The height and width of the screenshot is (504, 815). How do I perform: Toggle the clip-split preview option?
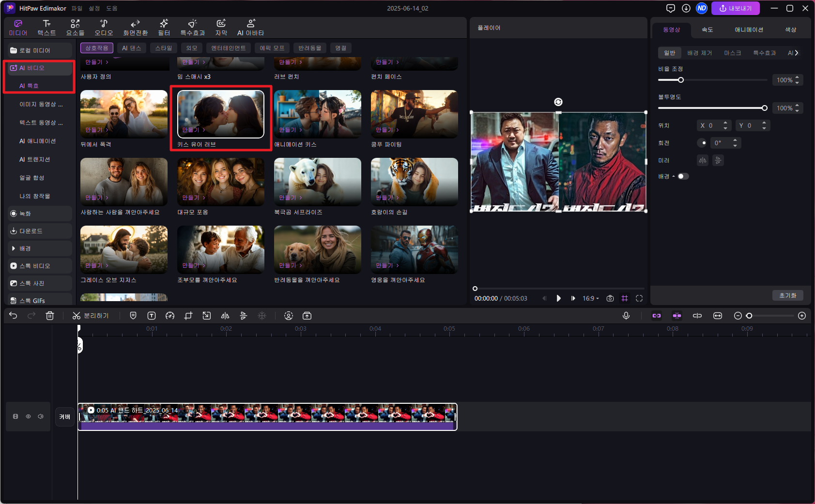tap(697, 316)
